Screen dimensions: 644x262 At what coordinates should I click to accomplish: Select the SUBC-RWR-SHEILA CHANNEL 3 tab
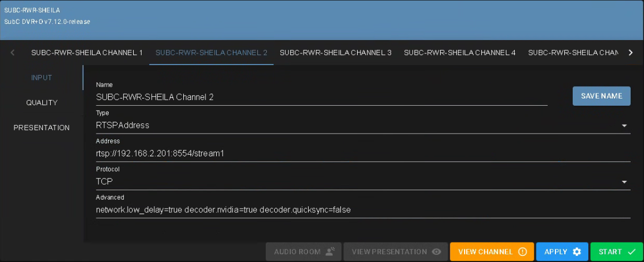[335, 53]
